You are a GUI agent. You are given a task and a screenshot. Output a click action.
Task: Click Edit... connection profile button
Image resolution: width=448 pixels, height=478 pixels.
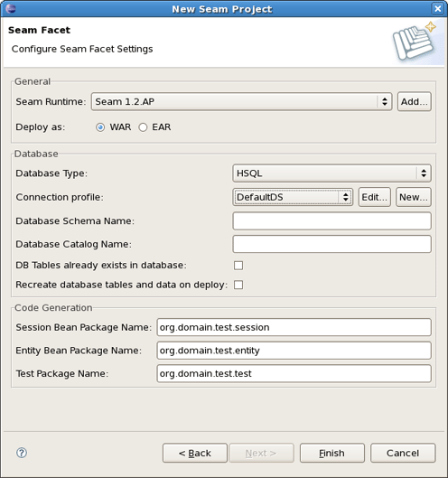tap(375, 197)
